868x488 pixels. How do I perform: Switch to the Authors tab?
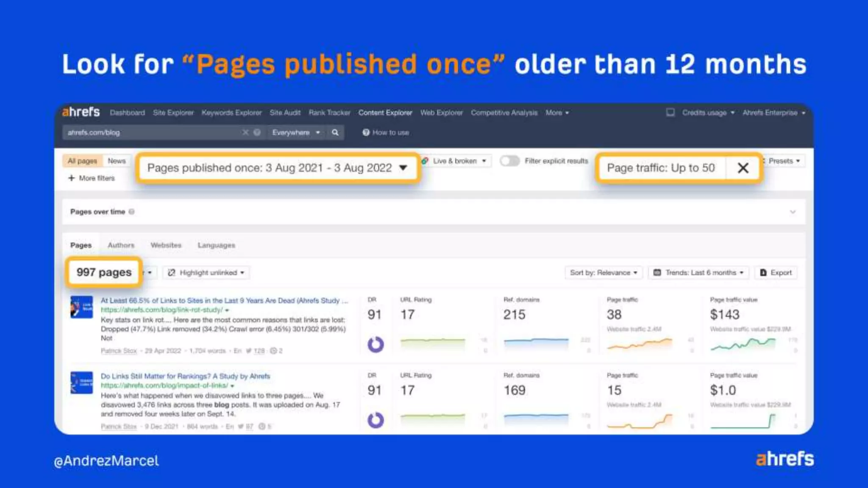tap(121, 245)
